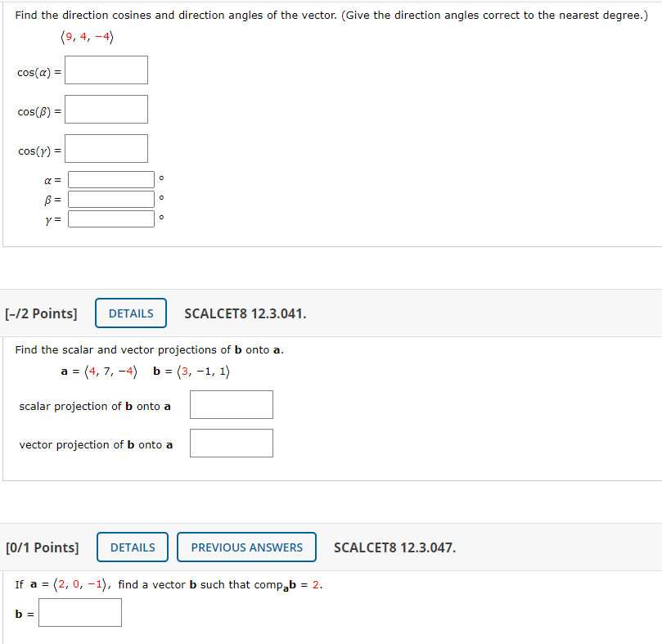Select the β degree answer field
This screenshot has width=662, height=644.
point(111,198)
